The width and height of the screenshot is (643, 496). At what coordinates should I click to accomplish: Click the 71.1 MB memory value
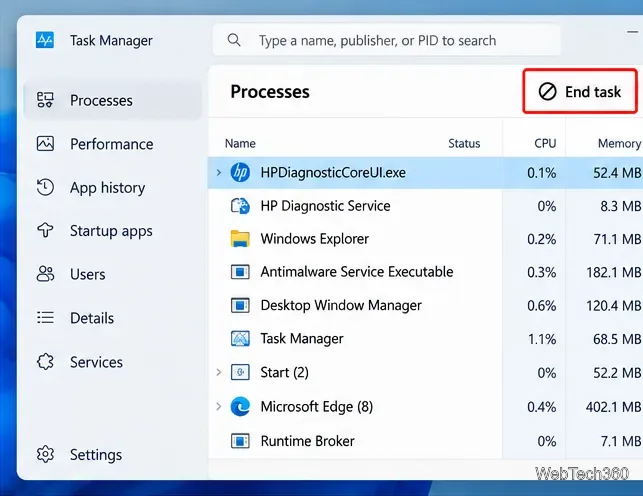(617, 239)
